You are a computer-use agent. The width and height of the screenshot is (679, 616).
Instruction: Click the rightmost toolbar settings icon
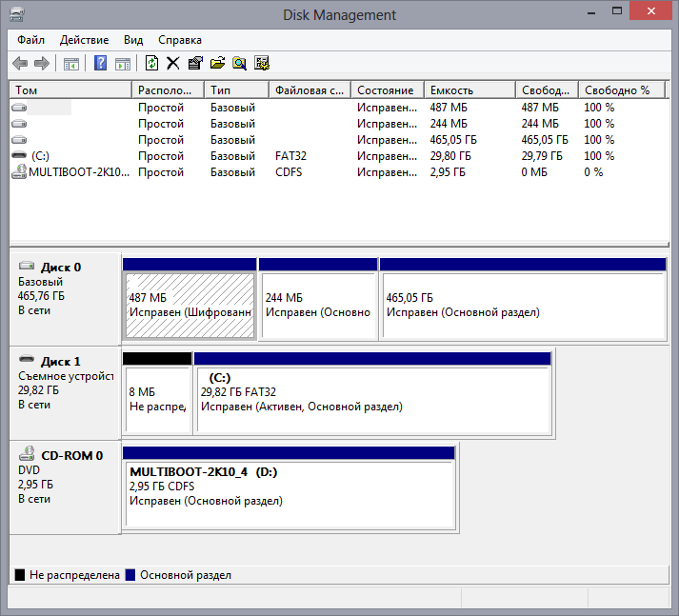(262, 64)
